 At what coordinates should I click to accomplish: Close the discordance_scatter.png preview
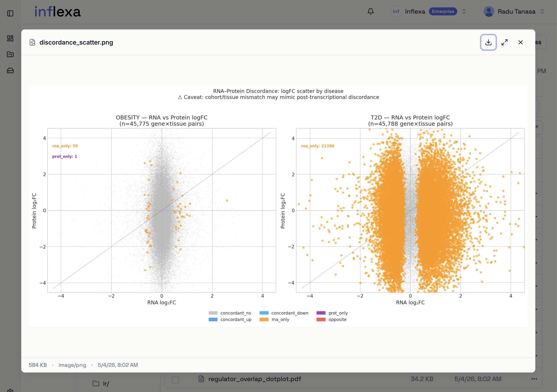point(520,42)
